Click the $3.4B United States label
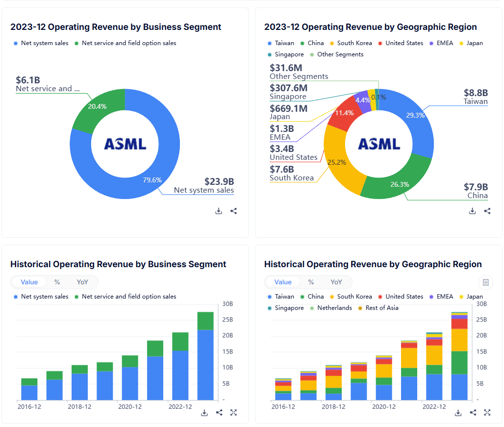504x427 pixels. click(294, 153)
